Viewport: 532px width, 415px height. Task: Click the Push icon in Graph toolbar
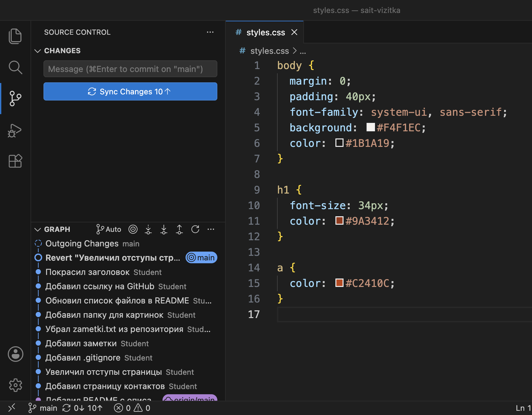179,229
